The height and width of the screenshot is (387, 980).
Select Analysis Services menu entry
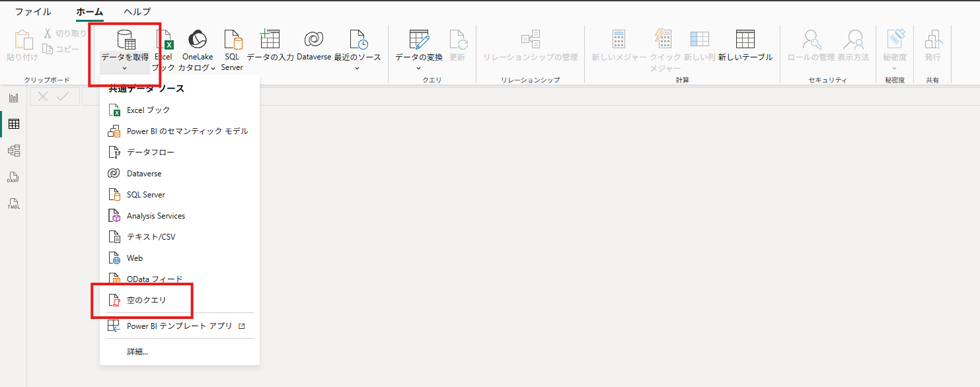click(180, 216)
